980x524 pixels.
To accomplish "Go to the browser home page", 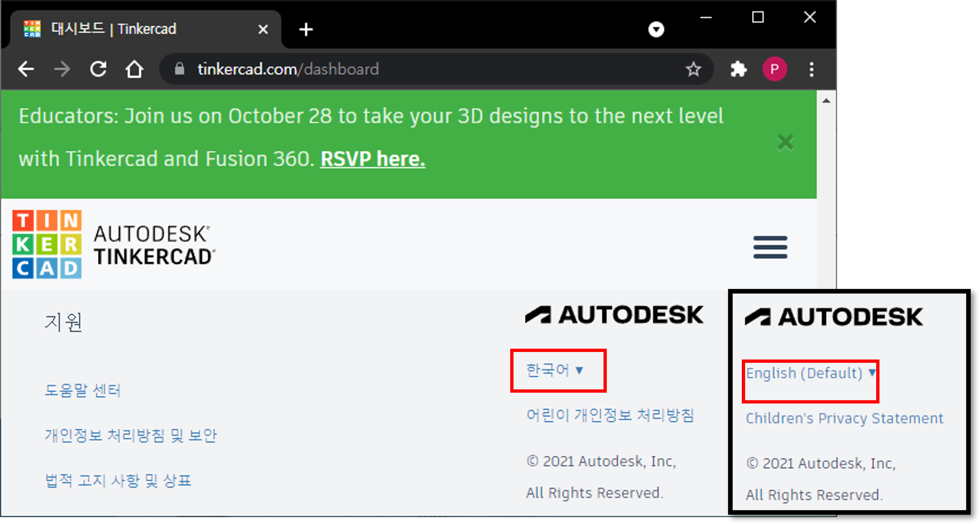I will click(x=134, y=69).
